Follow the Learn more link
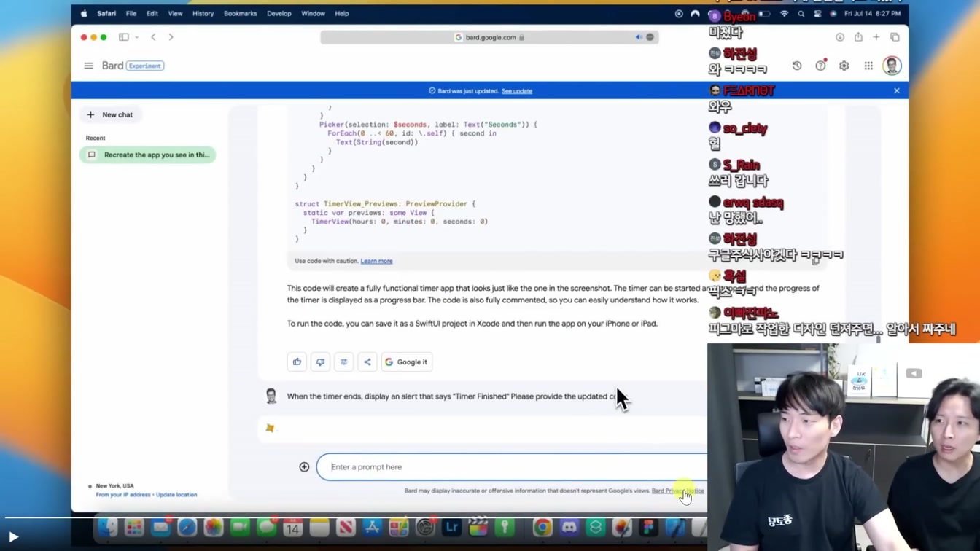The image size is (980, 551). [376, 261]
